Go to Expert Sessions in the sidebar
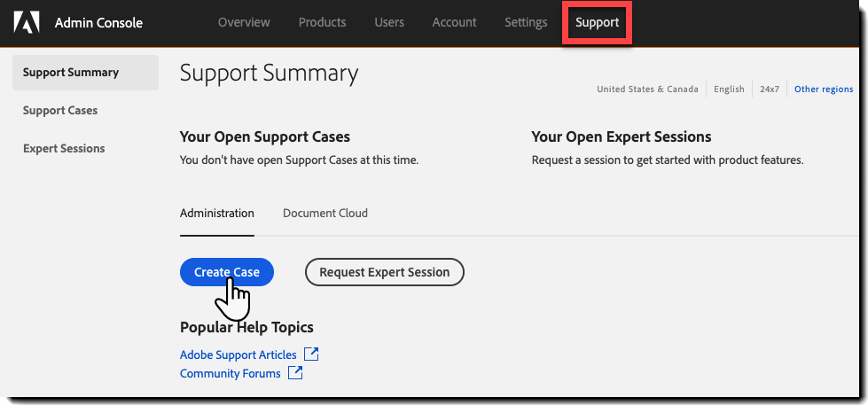 (x=64, y=149)
